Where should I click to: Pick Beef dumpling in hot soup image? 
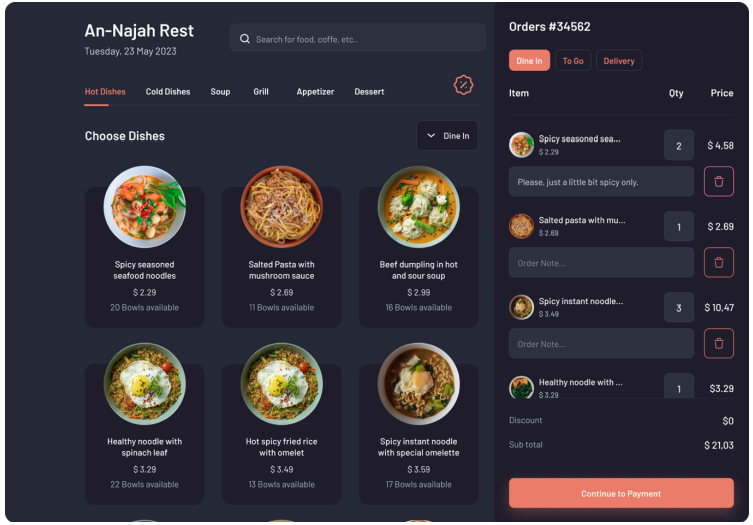click(418, 207)
